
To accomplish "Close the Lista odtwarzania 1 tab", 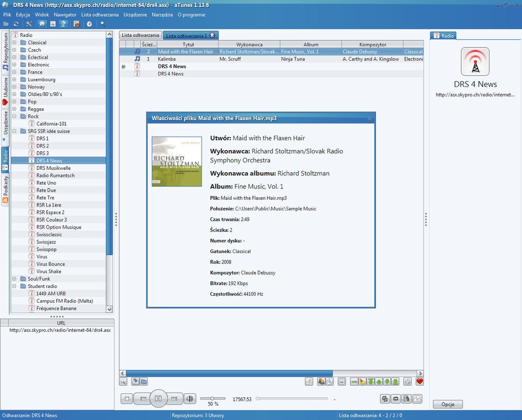I will pos(212,36).
